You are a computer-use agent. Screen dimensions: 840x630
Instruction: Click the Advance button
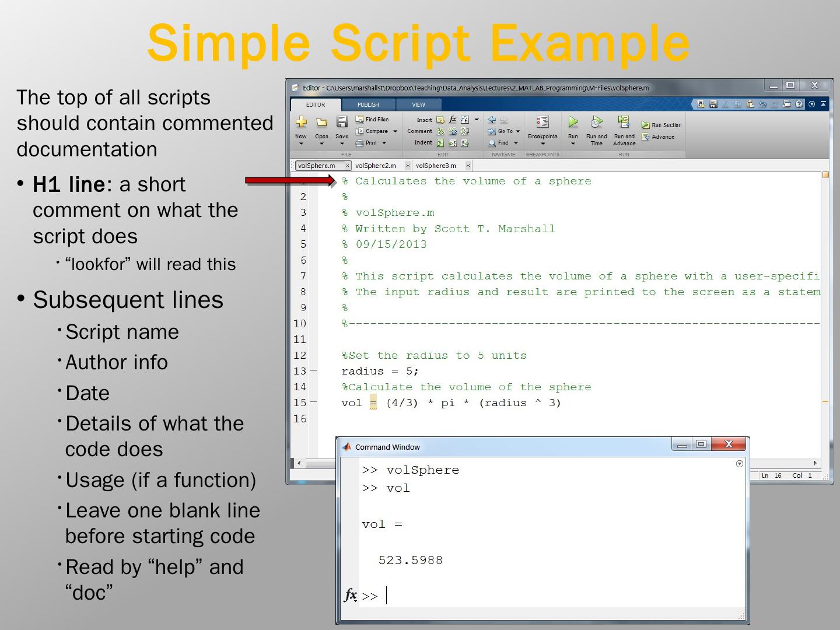658,137
